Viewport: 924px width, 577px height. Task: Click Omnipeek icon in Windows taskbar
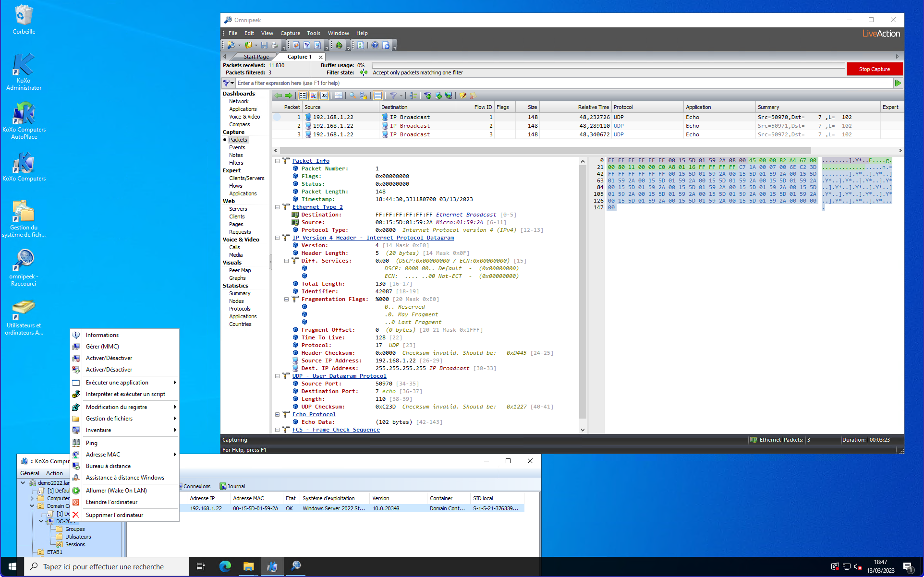click(x=296, y=566)
